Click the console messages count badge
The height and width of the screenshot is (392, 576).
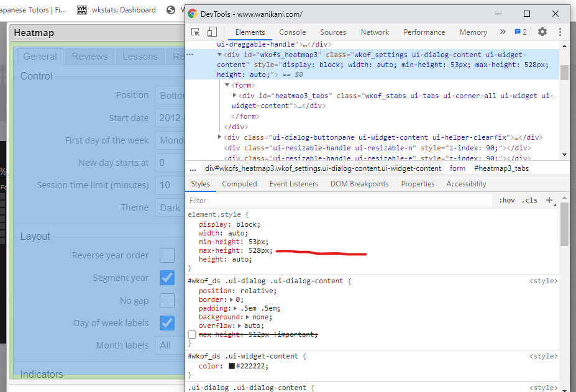click(x=521, y=32)
